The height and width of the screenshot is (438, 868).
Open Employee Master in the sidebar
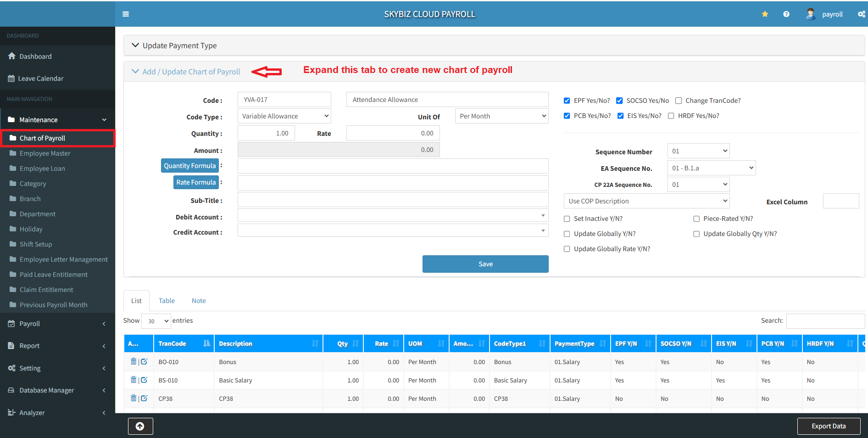pyautogui.click(x=45, y=153)
